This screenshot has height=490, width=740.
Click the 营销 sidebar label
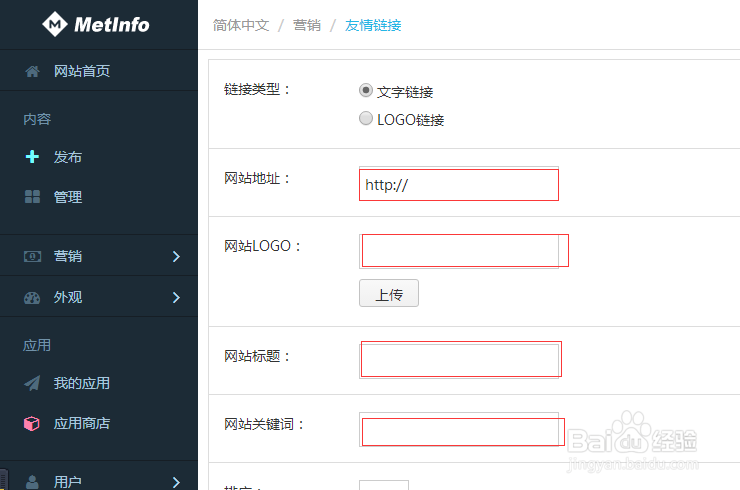tap(68, 256)
